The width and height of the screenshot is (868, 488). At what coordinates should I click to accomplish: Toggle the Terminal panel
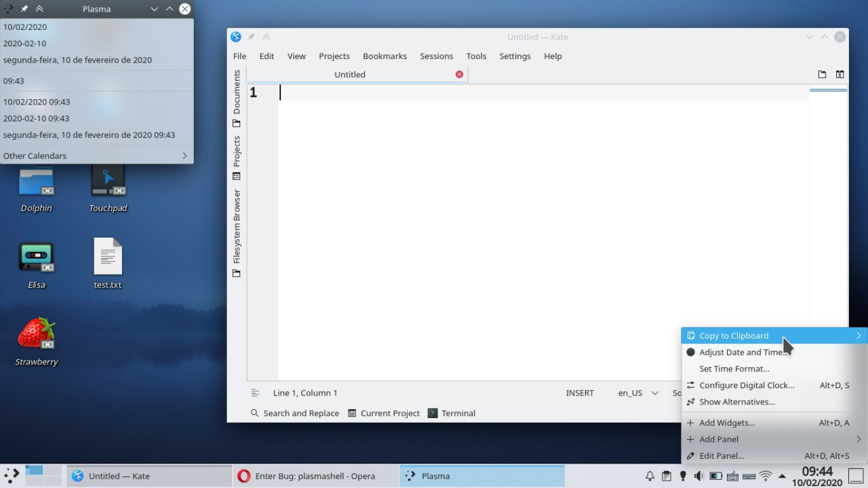(x=452, y=413)
